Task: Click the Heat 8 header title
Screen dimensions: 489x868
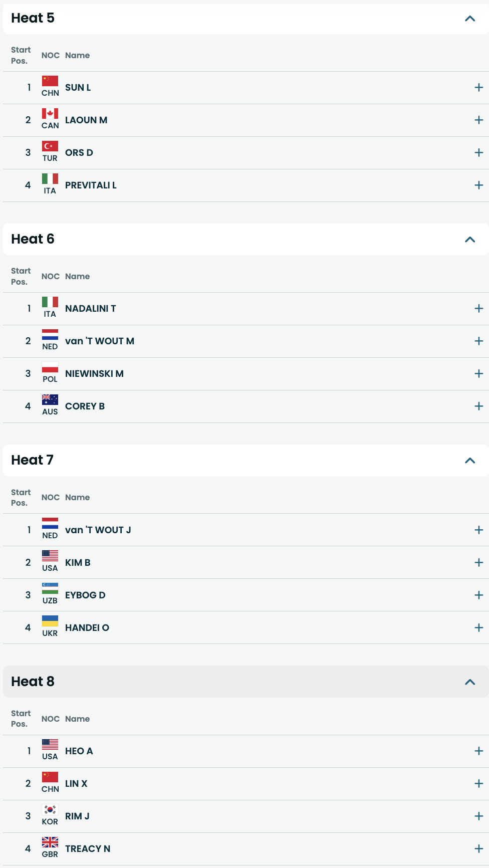Action: 33,682
